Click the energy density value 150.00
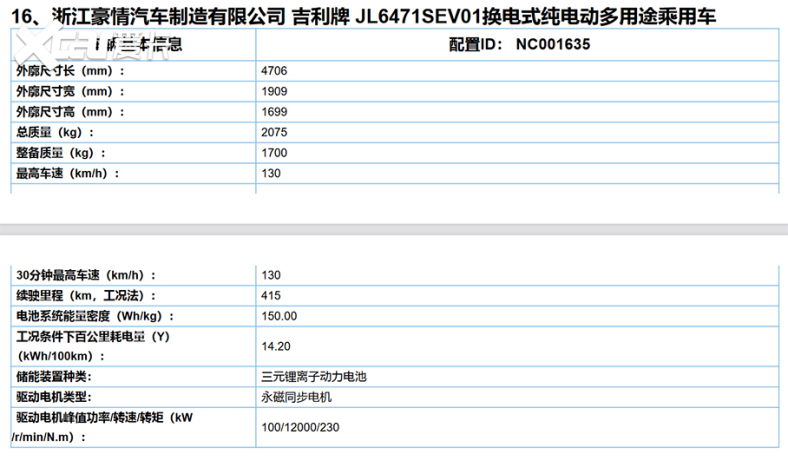 pos(279,316)
